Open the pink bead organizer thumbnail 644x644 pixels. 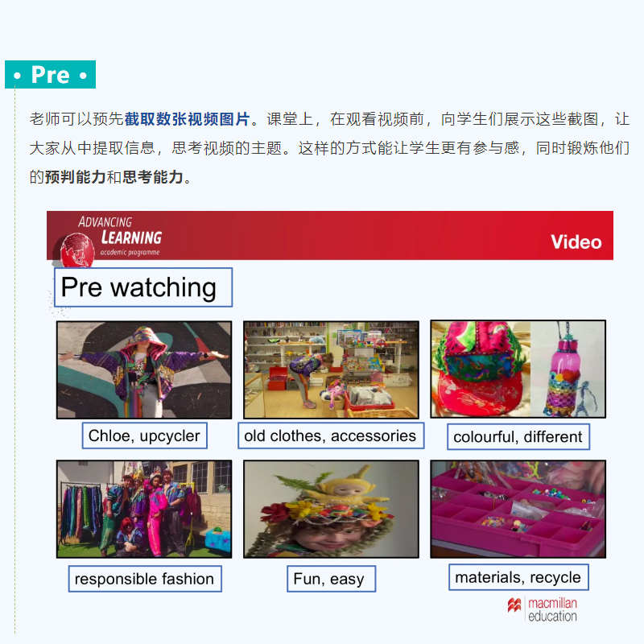[518, 509]
